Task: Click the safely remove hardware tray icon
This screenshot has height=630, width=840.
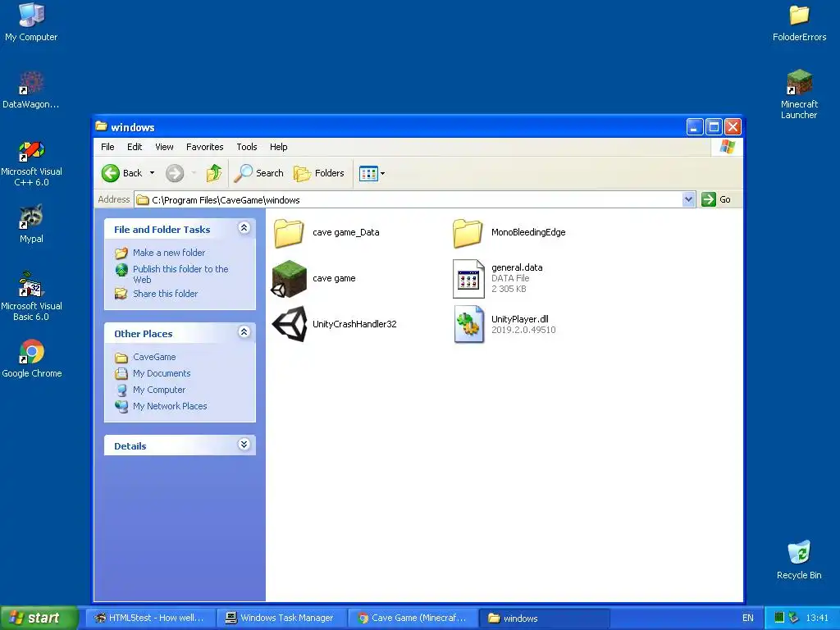Action: click(793, 618)
